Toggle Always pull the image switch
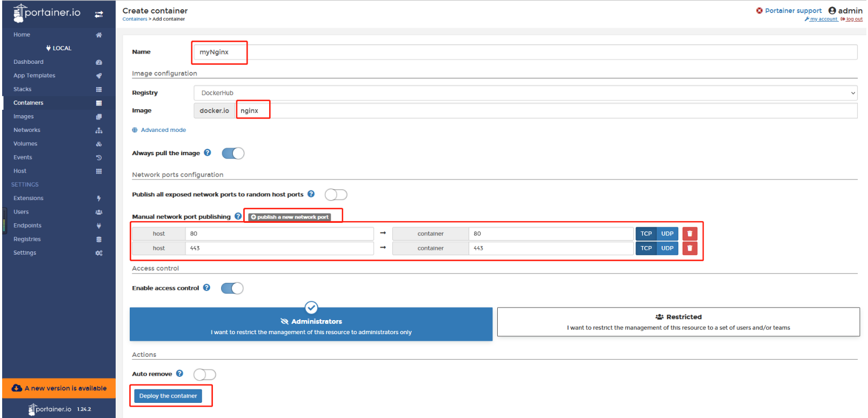Screen dimensions: 868x418 point(233,153)
